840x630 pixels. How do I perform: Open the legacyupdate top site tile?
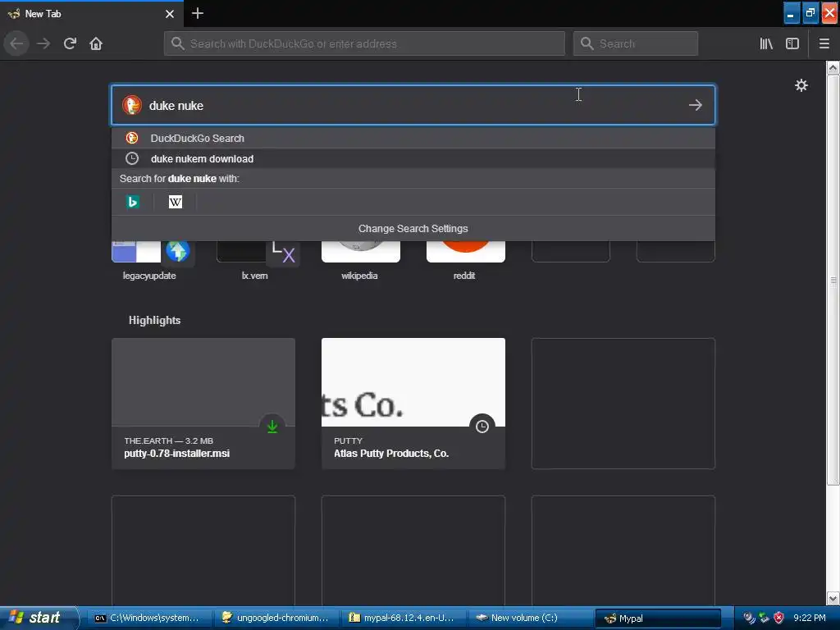pyautogui.click(x=151, y=261)
